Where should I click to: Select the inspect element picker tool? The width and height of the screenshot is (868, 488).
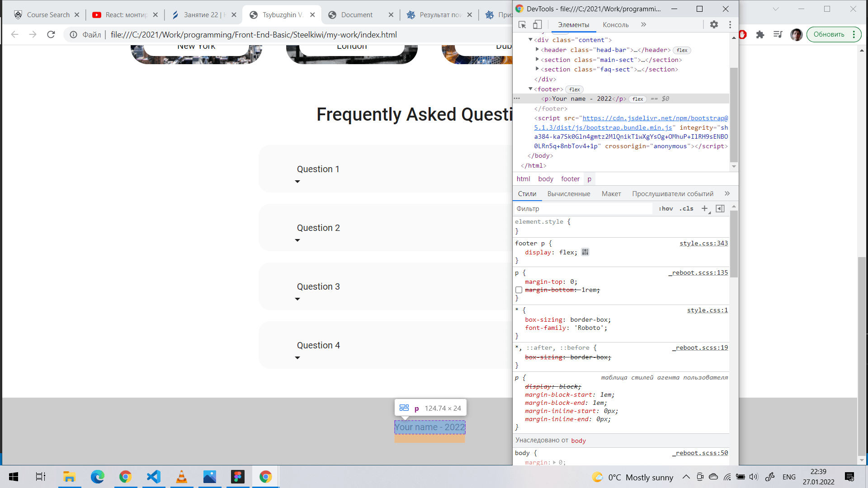[523, 25]
